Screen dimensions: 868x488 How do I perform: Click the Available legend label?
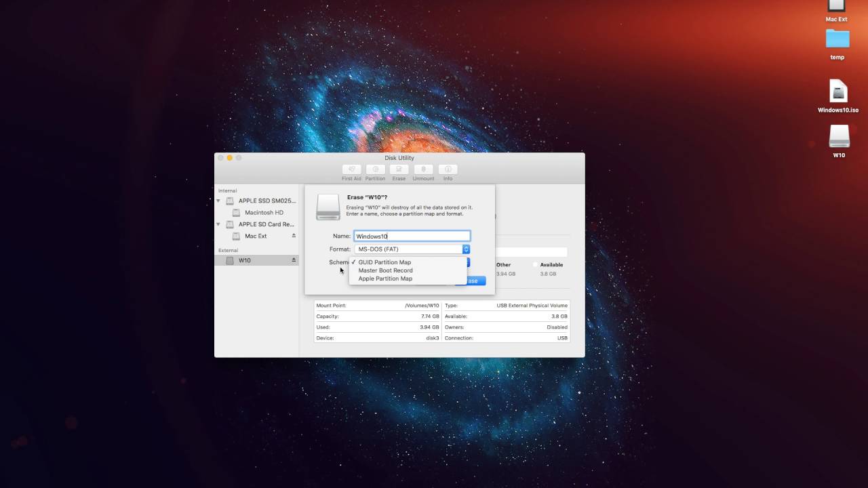pyautogui.click(x=551, y=265)
